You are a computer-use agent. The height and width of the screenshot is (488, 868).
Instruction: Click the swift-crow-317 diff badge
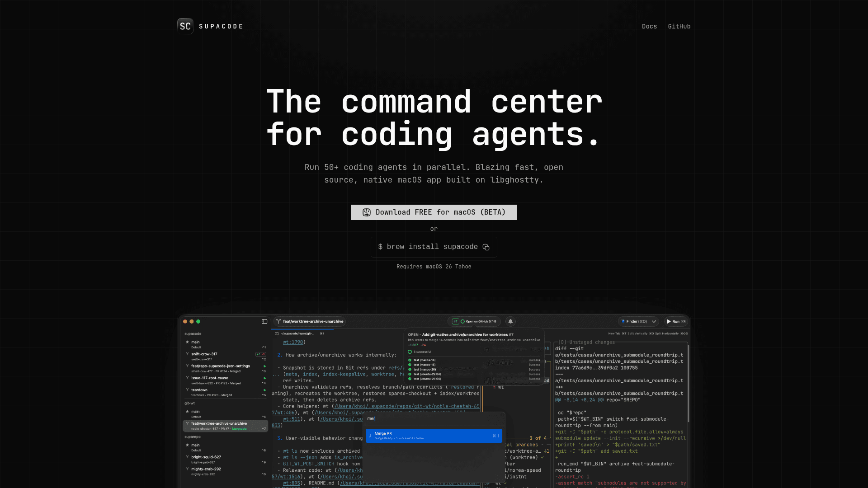click(x=260, y=354)
